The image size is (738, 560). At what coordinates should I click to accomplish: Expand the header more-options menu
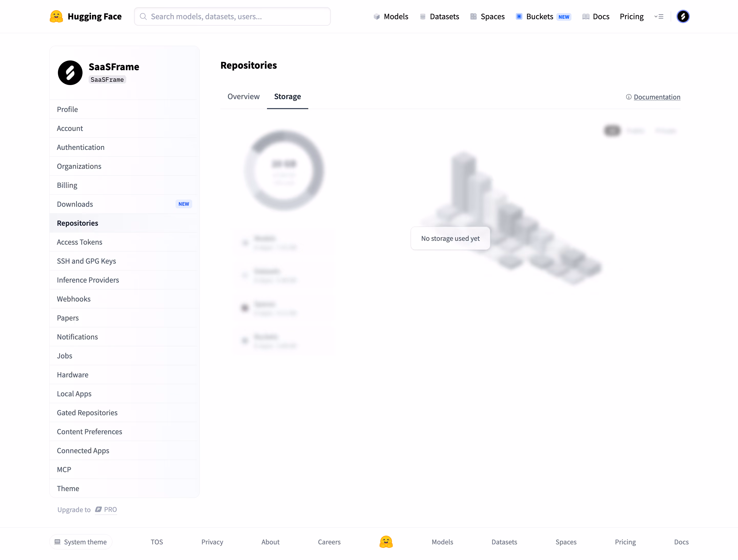pos(659,16)
